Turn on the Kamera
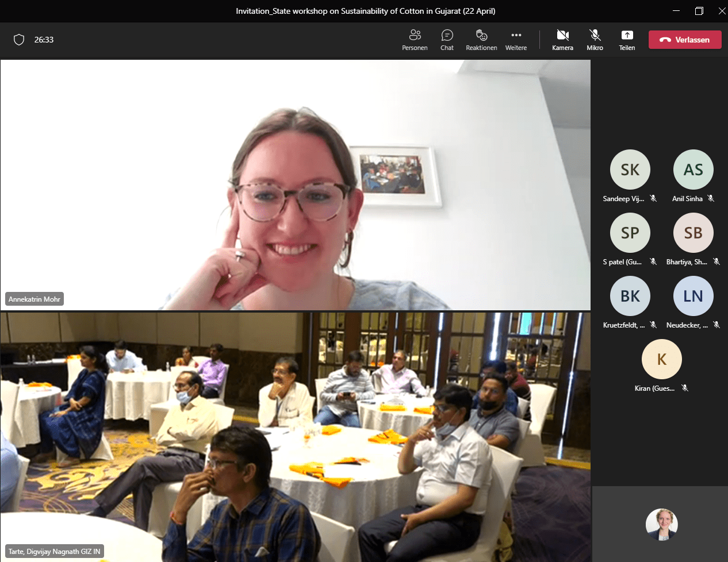The height and width of the screenshot is (562, 728). click(562, 40)
